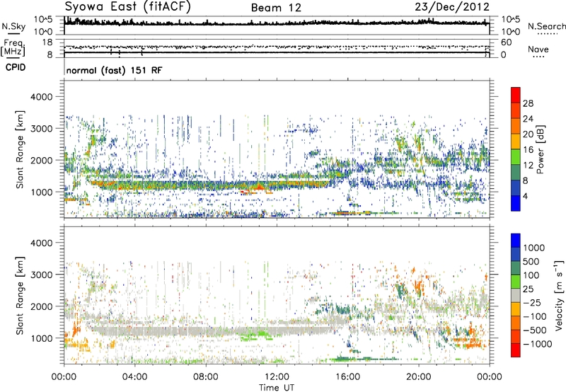
Task: Click the "3000" tick of the velocity panel
Action: pos(41,275)
